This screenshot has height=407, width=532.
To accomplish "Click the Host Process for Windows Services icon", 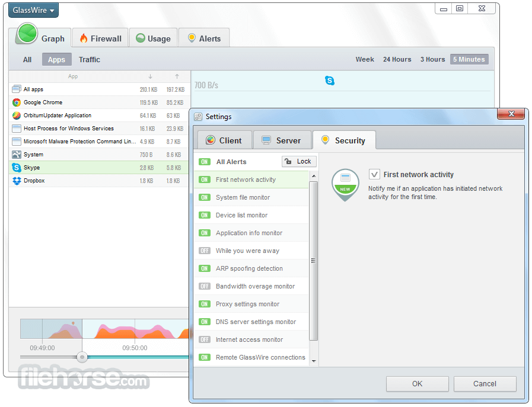I will pyautogui.click(x=16, y=129).
